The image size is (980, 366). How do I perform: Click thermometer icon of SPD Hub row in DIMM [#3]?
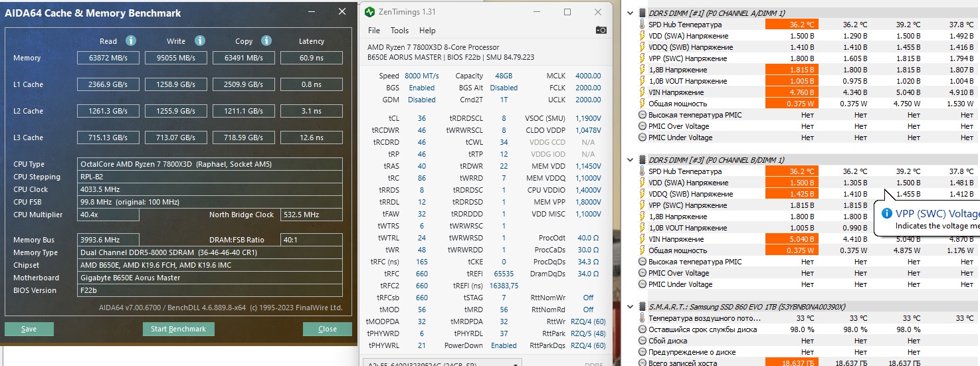pyautogui.click(x=642, y=171)
